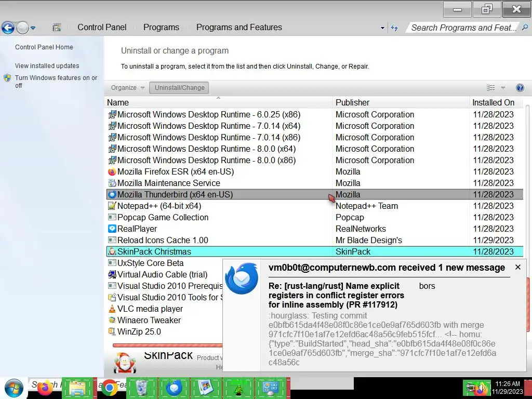The image size is (532, 399).
Task: Click the WinZip 25.0 icon
Action: click(x=112, y=332)
